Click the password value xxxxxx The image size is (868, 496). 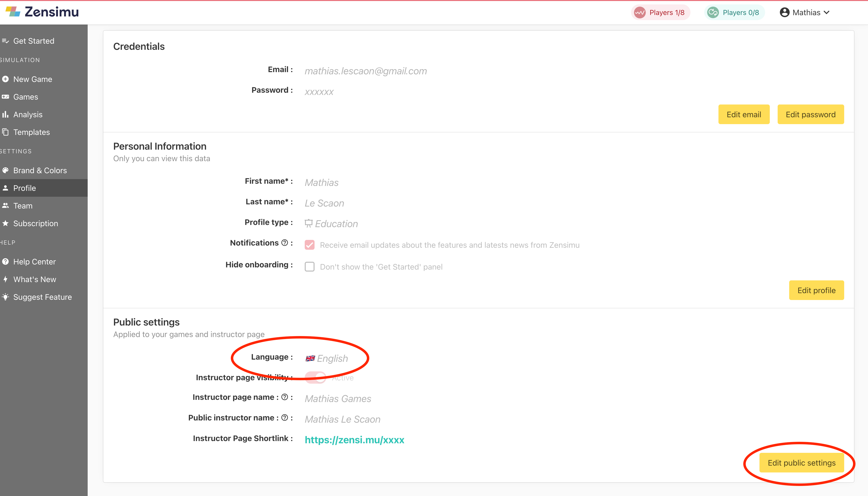[319, 92]
